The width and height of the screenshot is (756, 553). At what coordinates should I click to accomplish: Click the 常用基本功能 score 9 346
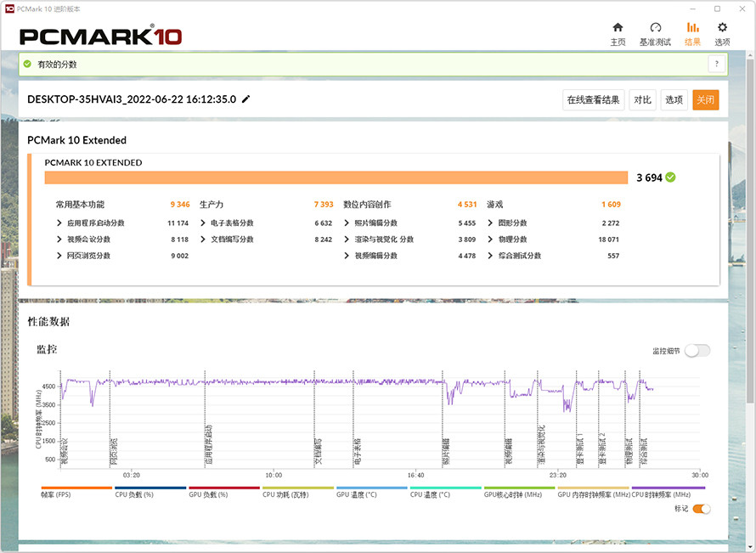pos(180,205)
